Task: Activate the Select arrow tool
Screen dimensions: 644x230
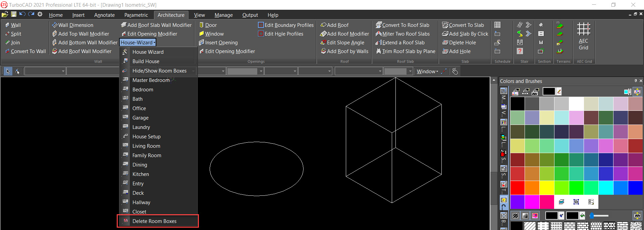Action: point(8,71)
